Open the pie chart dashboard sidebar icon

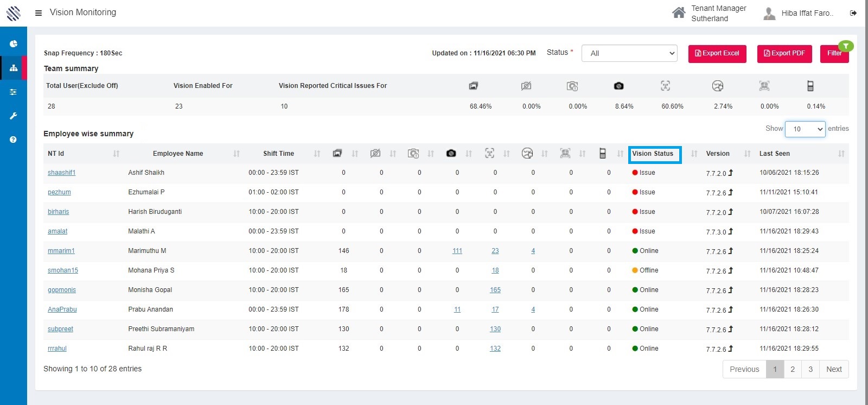(x=14, y=44)
